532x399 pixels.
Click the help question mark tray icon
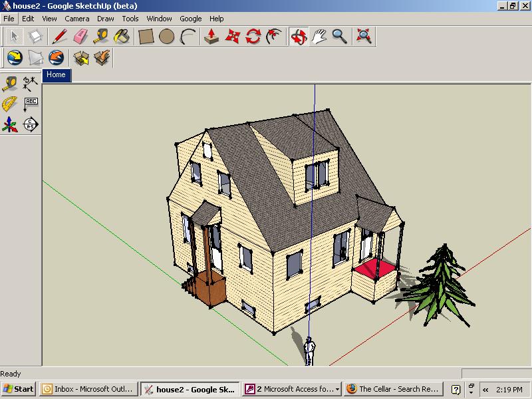[456, 390]
